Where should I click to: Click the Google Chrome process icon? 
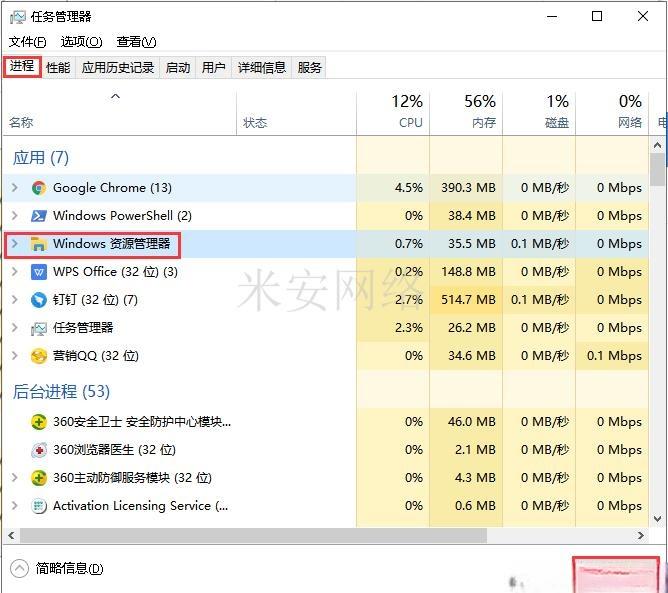(39, 188)
